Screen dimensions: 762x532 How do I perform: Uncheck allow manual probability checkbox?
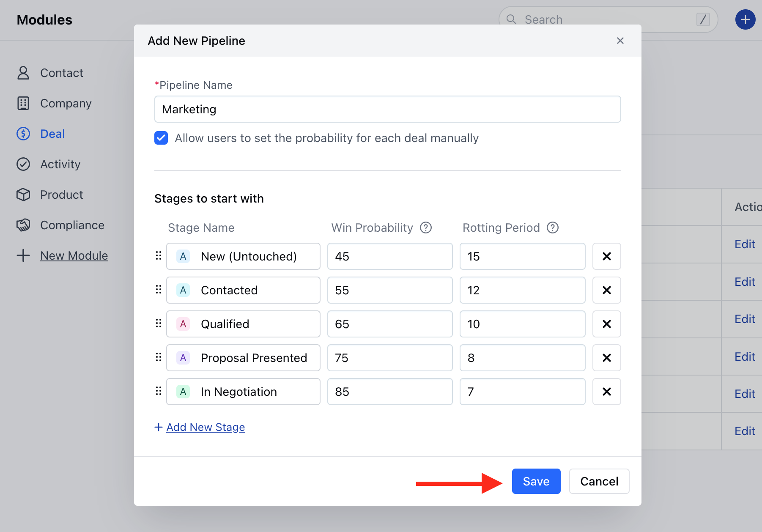click(161, 138)
